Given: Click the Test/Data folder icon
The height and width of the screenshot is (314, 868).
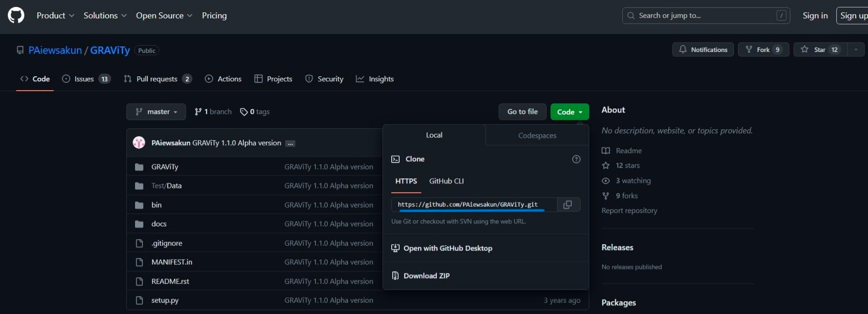Looking at the screenshot, I should tap(139, 186).
